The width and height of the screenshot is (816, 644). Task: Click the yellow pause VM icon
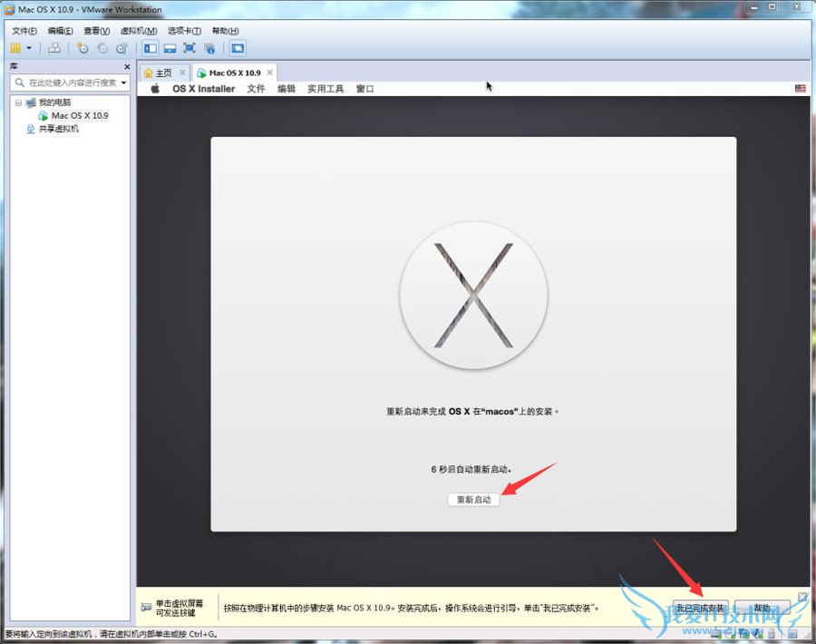(15, 48)
